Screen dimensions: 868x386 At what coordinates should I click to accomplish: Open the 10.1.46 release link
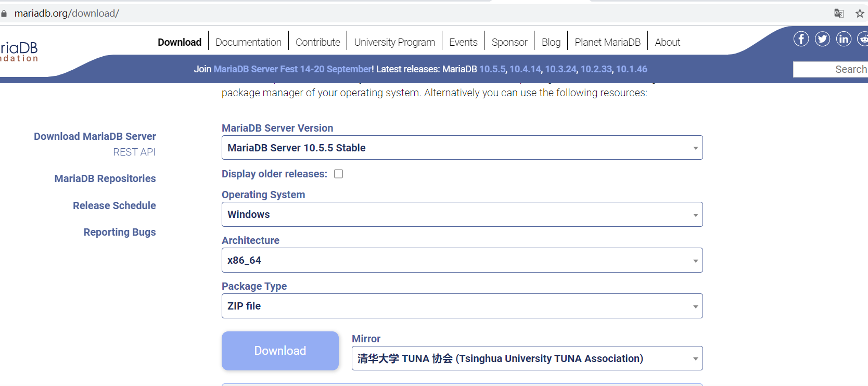pyautogui.click(x=632, y=69)
